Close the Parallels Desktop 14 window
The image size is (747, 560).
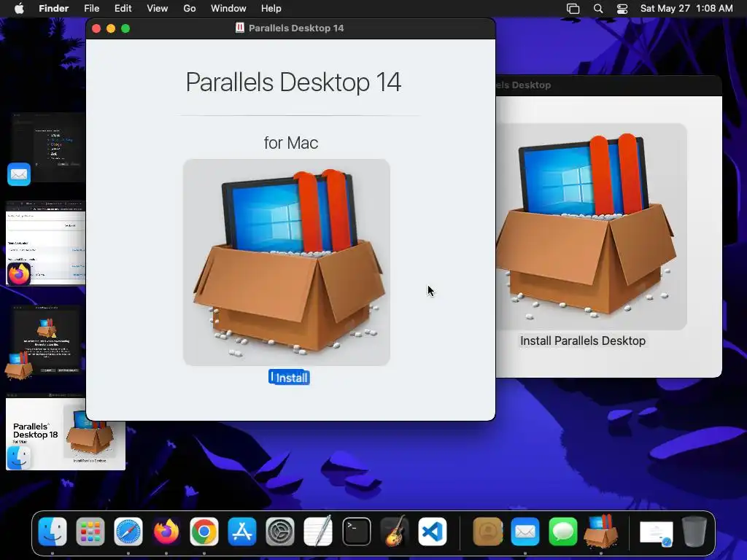96,28
